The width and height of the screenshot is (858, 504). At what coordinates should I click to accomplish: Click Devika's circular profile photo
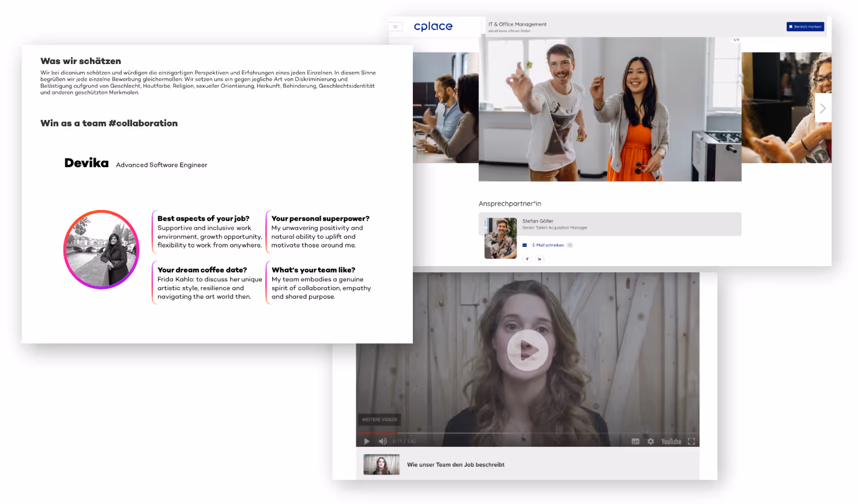(101, 249)
